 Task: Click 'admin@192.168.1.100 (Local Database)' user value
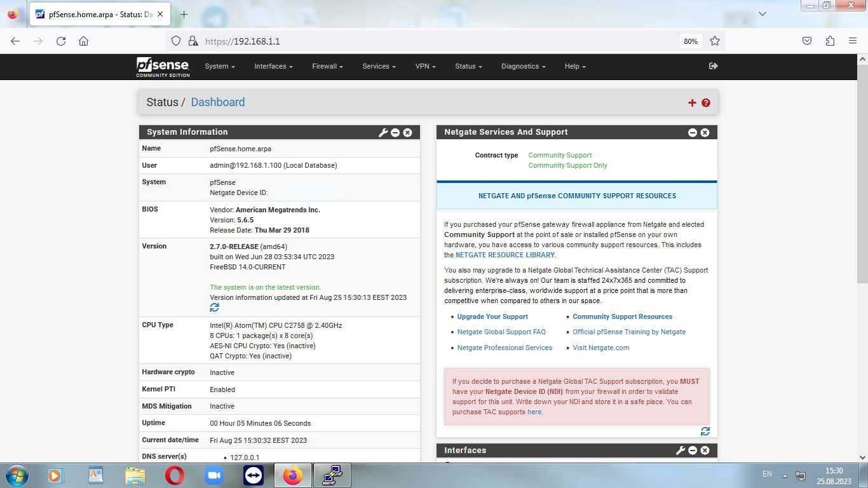[273, 165]
